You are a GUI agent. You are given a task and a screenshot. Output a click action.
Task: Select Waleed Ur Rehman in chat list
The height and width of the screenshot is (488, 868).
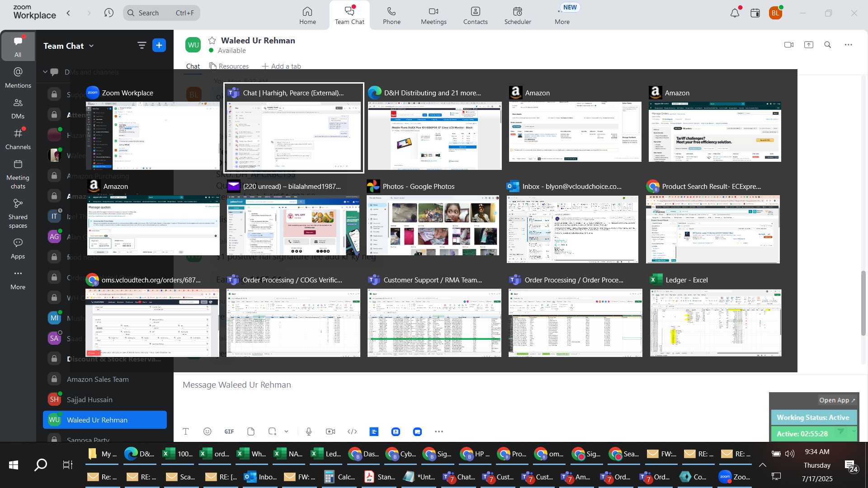click(x=105, y=420)
